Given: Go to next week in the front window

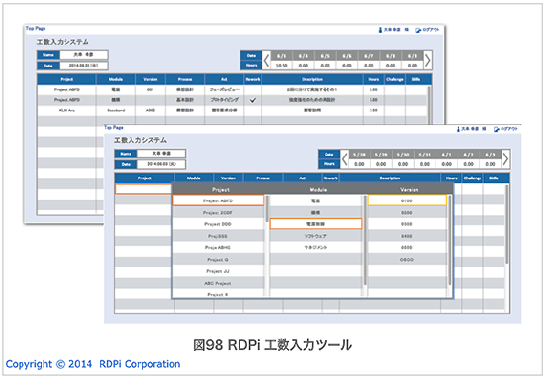Looking at the screenshot, I should coord(505,159).
